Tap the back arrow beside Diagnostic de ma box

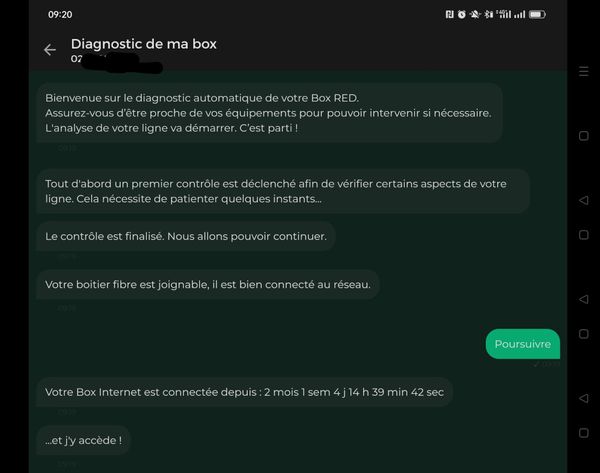[50, 50]
